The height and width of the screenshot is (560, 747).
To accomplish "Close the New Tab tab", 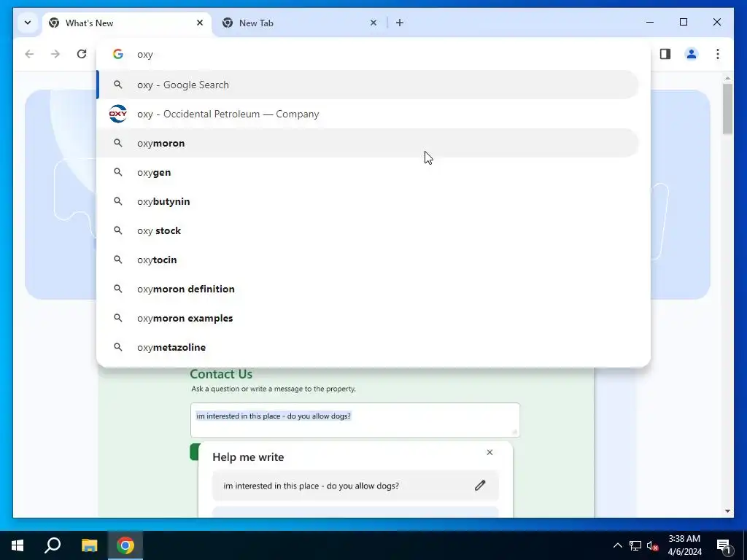I will click(x=373, y=23).
